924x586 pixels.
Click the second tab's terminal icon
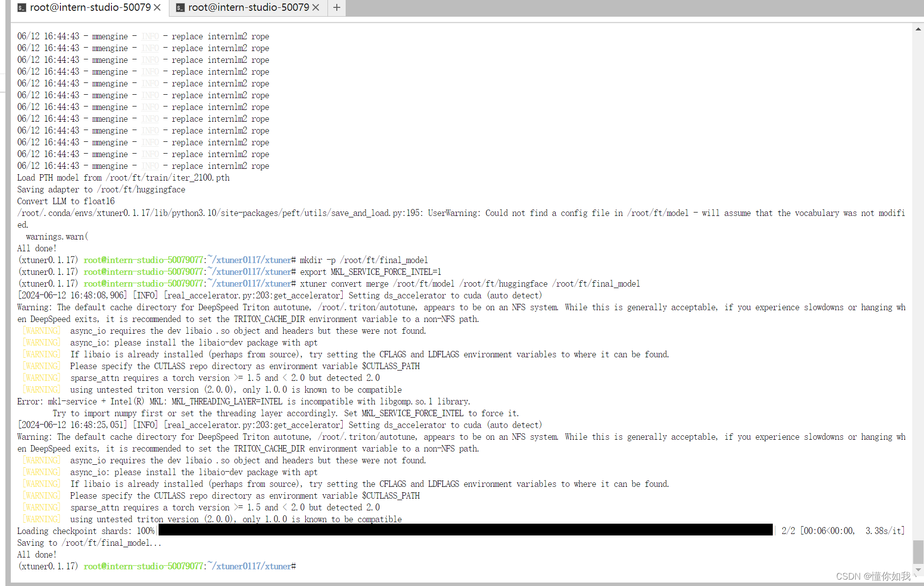tap(180, 8)
